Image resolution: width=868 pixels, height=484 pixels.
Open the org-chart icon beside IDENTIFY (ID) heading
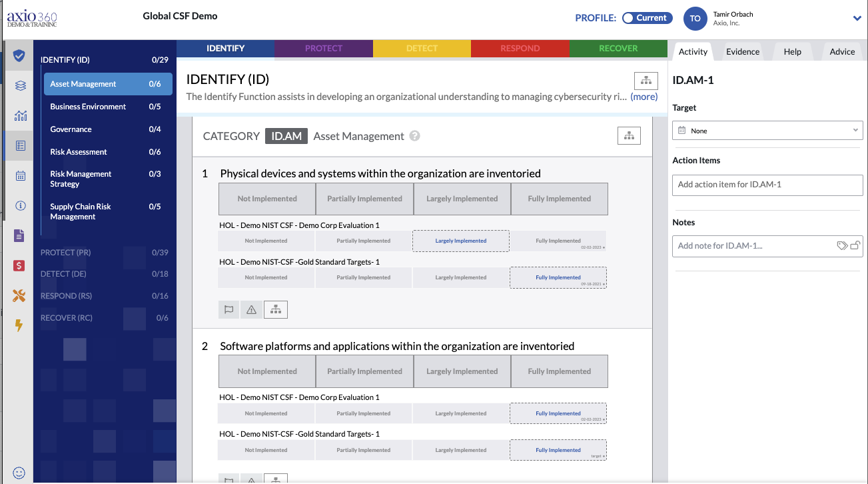click(x=646, y=80)
